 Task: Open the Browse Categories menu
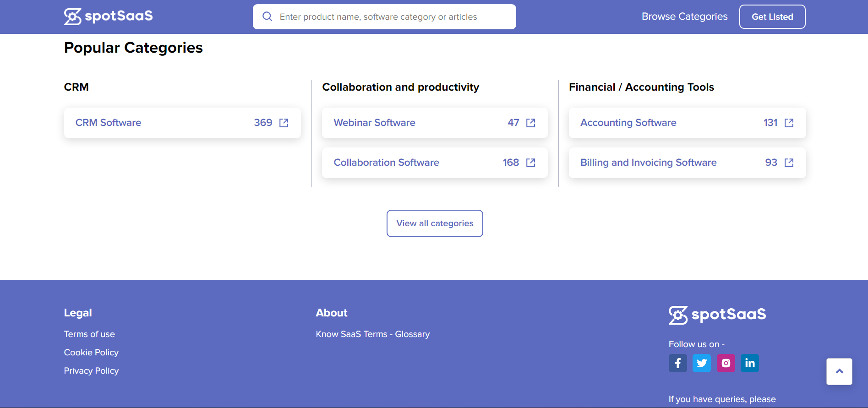tap(684, 16)
